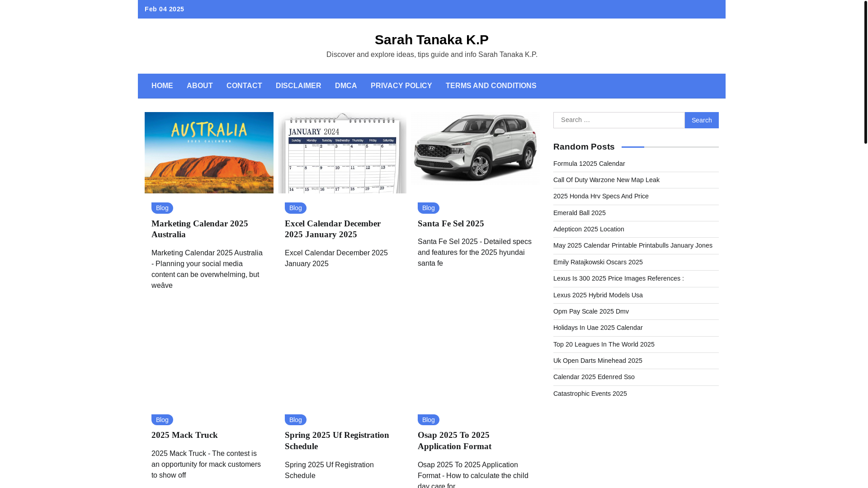This screenshot has height=488, width=868.
Task: Open 2025 Honda Hrv Specs And Price
Action: [x=601, y=196]
